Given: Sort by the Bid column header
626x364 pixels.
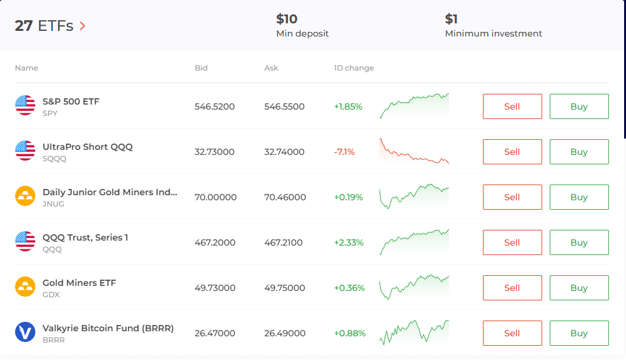Looking at the screenshot, I should tap(201, 68).
